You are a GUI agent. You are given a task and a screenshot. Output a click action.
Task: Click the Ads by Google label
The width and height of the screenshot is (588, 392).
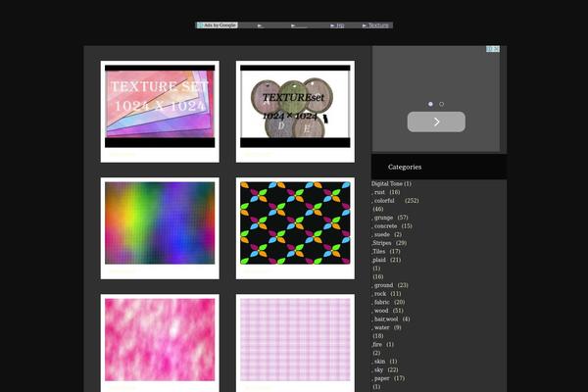[x=218, y=25]
